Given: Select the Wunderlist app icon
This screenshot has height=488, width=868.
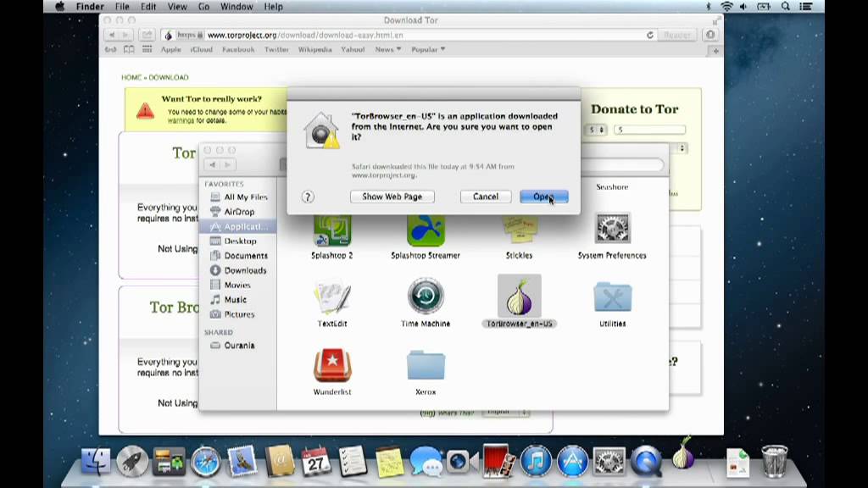Looking at the screenshot, I should (332, 365).
